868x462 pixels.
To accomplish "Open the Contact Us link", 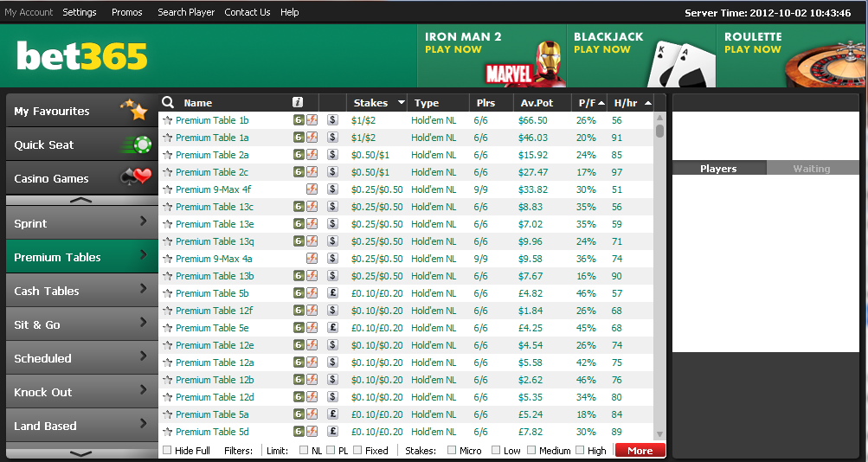I will (248, 12).
